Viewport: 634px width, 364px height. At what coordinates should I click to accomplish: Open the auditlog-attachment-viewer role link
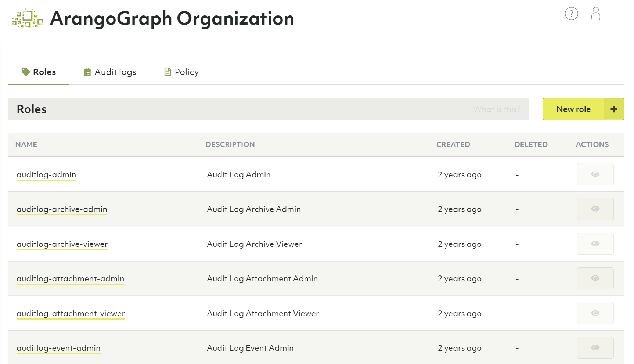tap(71, 314)
